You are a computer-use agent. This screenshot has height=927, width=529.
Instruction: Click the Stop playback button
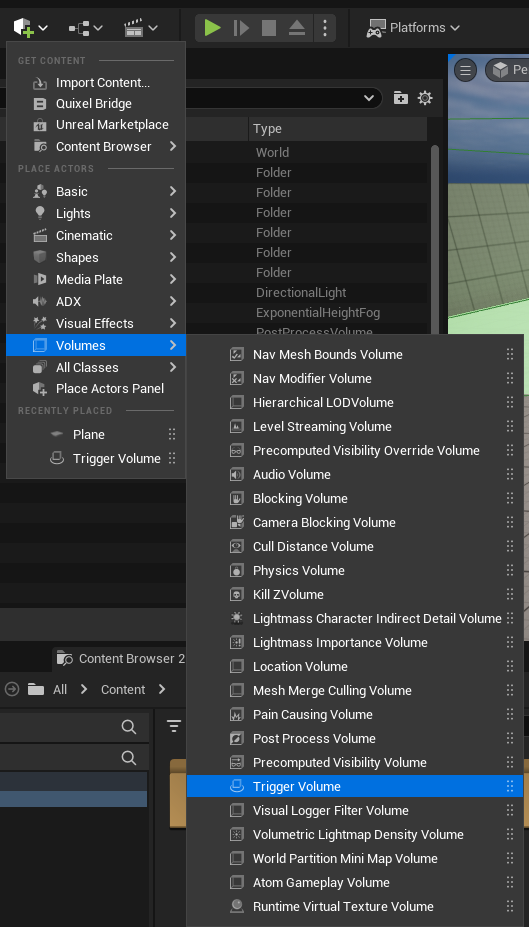(x=269, y=27)
